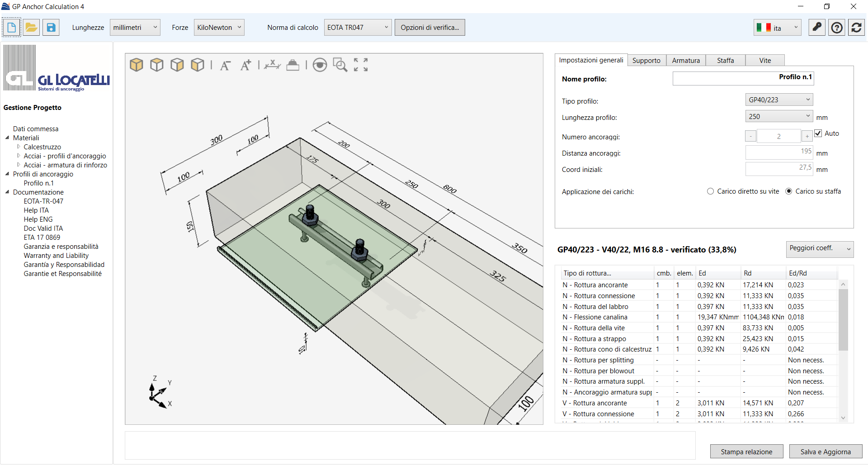Click the Opzioni di verifica button
This screenshot has width=868, height=466.
[429, 28]
